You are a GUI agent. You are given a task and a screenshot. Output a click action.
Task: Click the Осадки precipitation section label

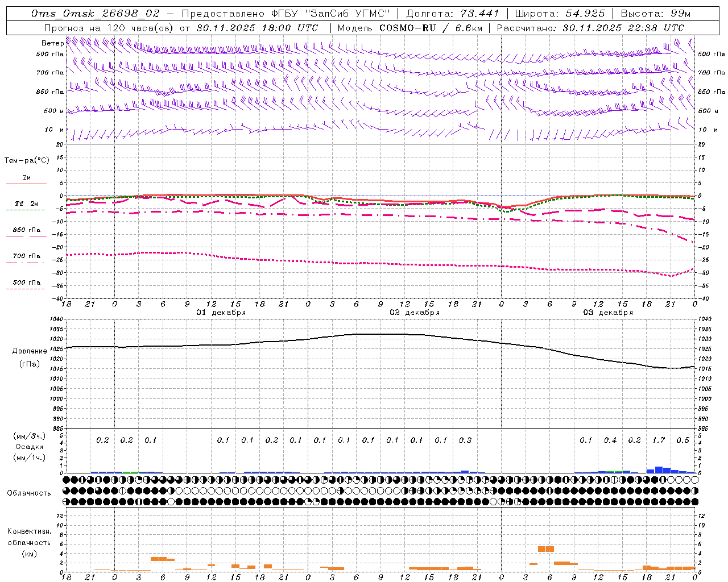click(x=30, y=447)
